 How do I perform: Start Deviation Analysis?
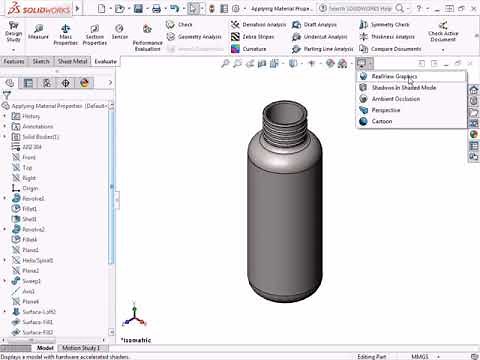259,24
